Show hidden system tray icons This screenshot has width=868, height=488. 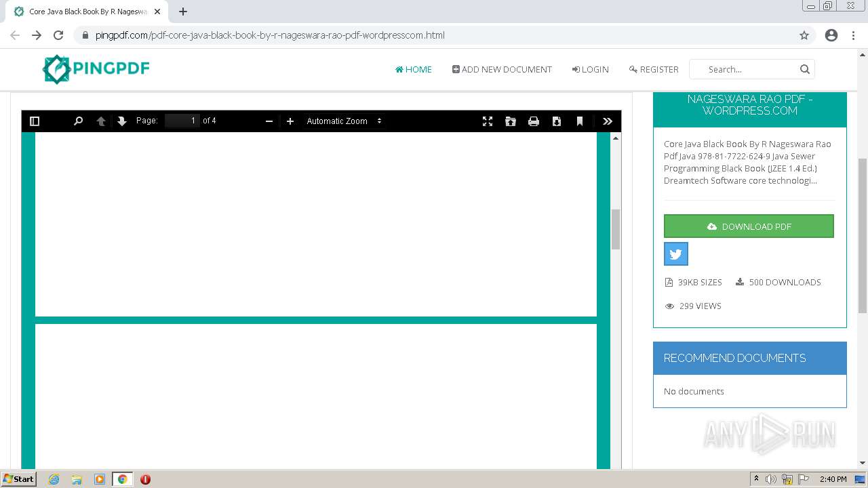click(x=756, y=479)
